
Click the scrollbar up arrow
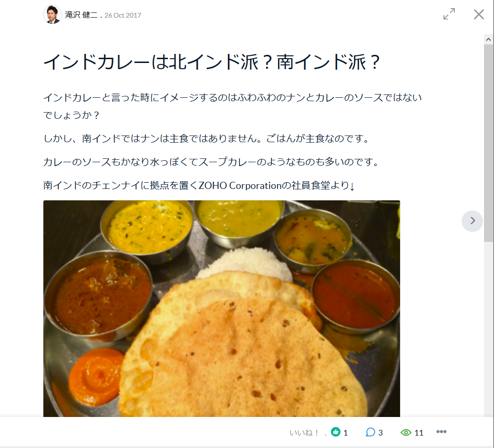[488, 40]
